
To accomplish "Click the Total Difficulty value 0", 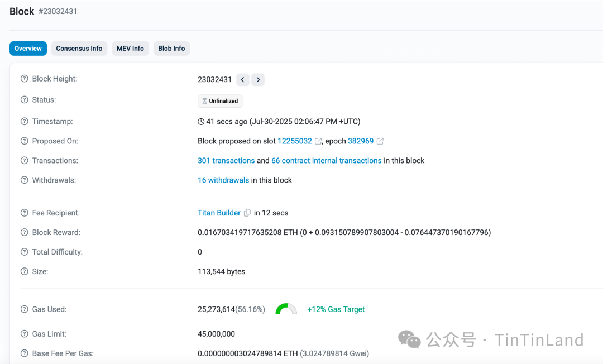I will [x=199, y=252].
